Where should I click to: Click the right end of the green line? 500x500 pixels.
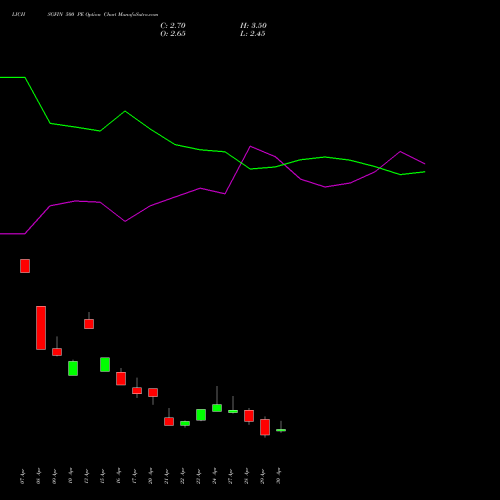tap(425, 172)
